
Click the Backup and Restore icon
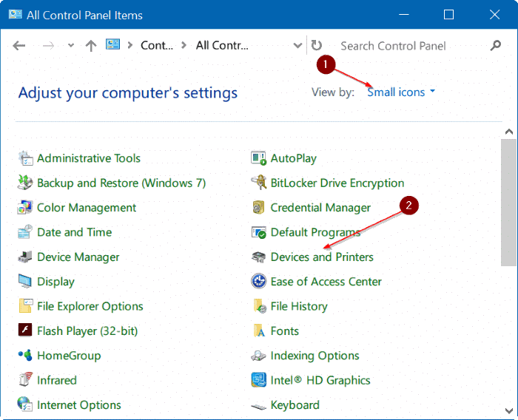coord(25,183)
